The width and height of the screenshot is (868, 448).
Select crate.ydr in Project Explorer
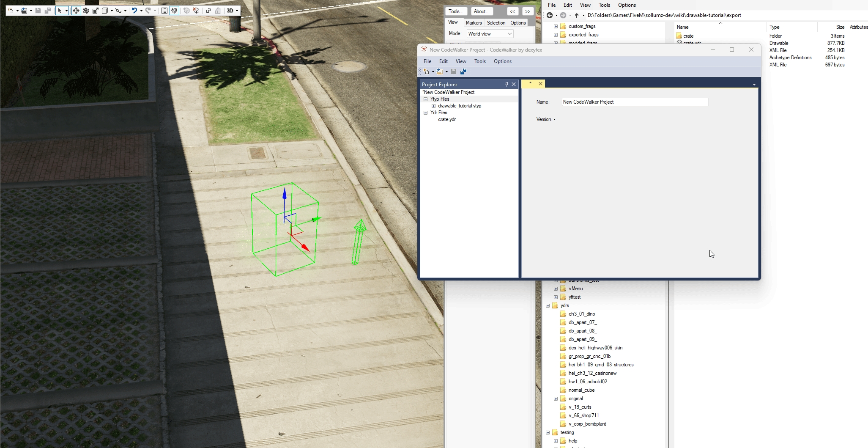click(x=447, y=119)
